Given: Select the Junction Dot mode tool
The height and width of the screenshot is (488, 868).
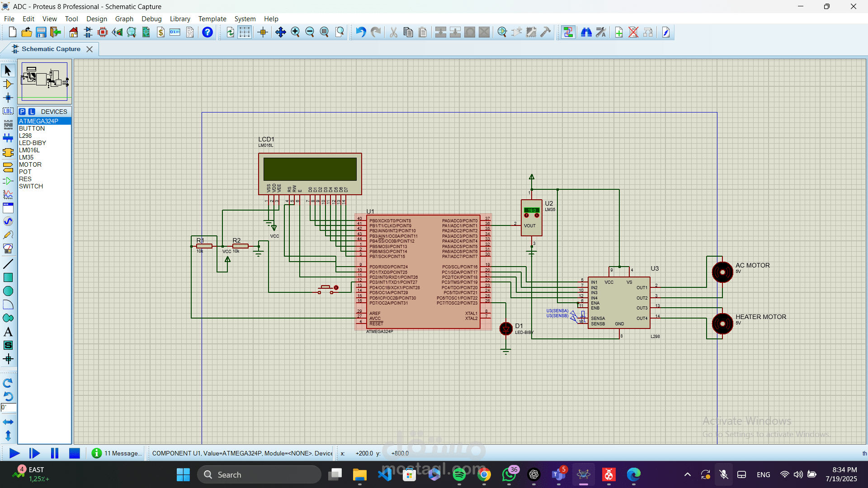Looking at the screenshot, I should 8,98.
